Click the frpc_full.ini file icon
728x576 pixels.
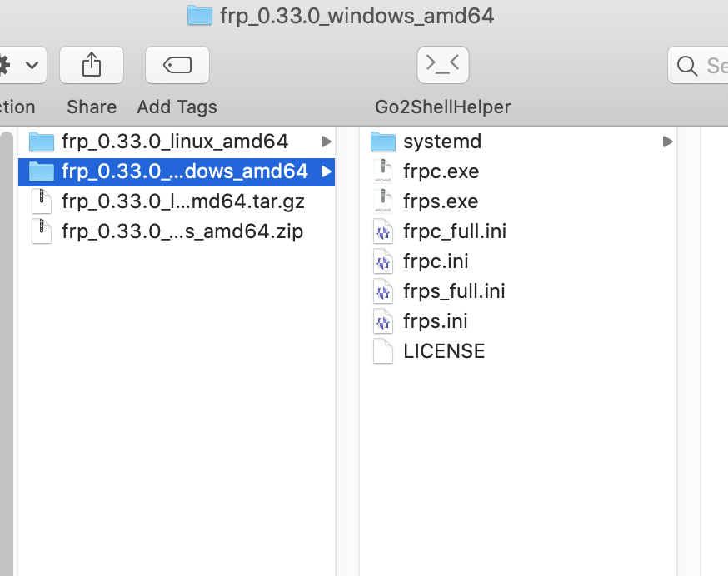click(382, 231)
